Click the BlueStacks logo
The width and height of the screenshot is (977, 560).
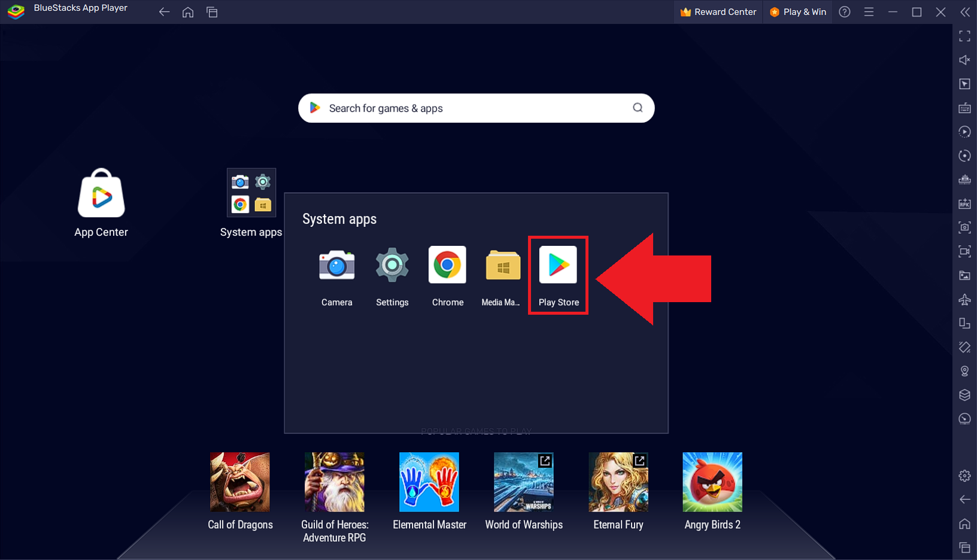tap(16, 11)
